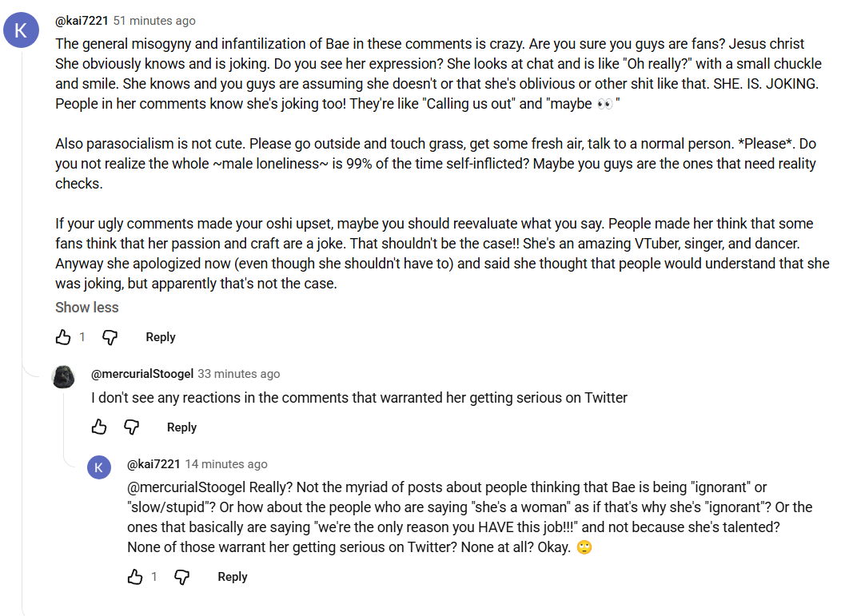Dislike mercurialStoogel's reply
The width and height of the screenshot is (845, 616).
[131, 427]
